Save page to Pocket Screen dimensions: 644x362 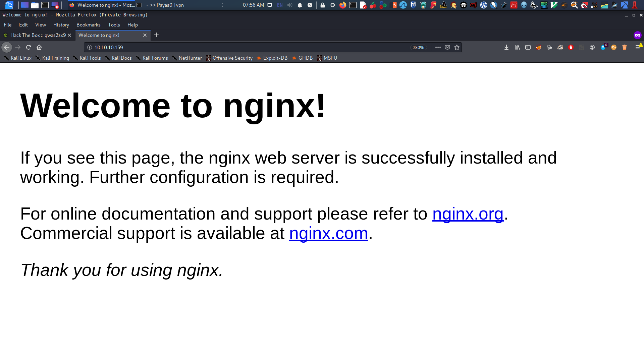click(x=447, y=47)
